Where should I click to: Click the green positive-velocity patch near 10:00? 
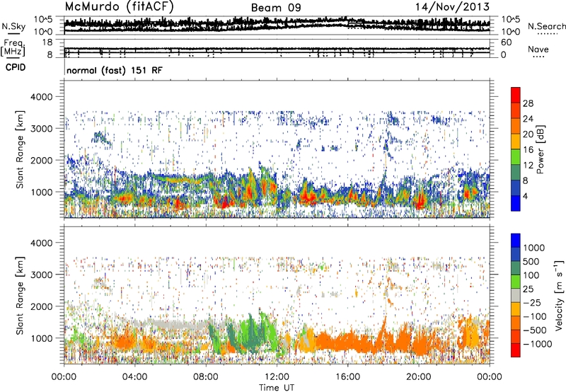(x=249, y=334)
